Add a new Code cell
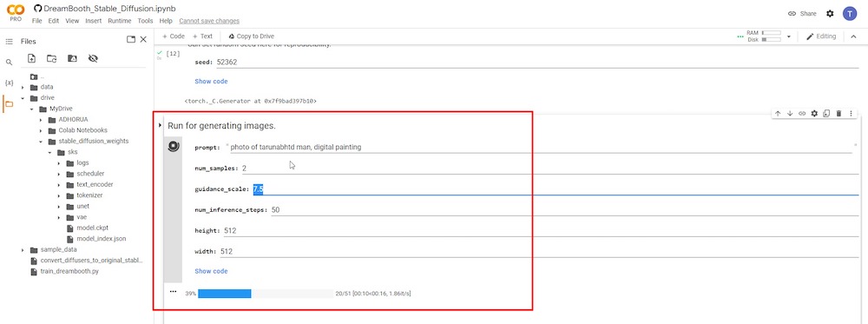 tap(174, 36)
